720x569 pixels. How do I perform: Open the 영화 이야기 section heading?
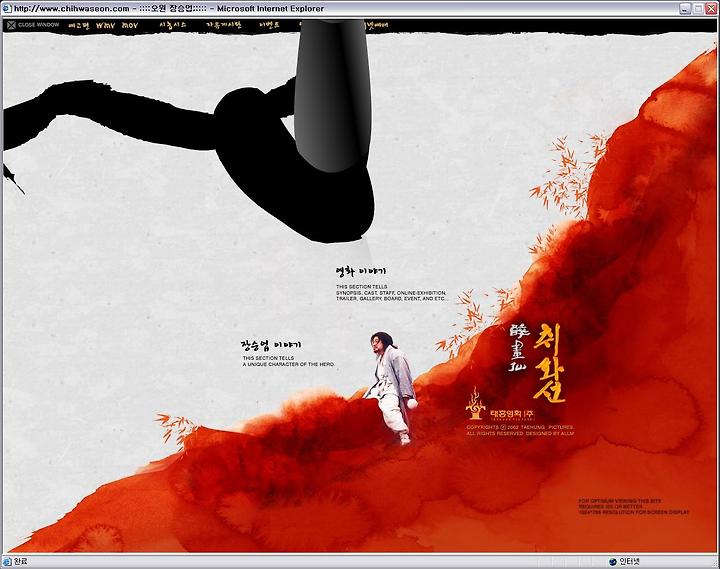click(360, 272)
